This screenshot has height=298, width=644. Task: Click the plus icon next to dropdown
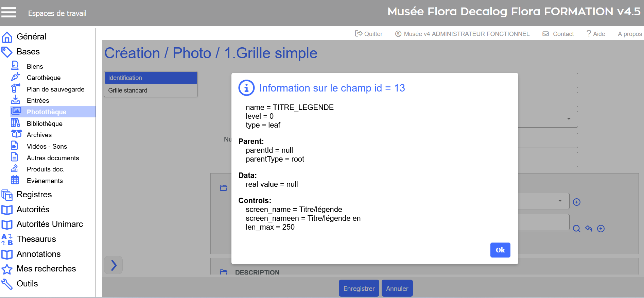tap(577, 202)
